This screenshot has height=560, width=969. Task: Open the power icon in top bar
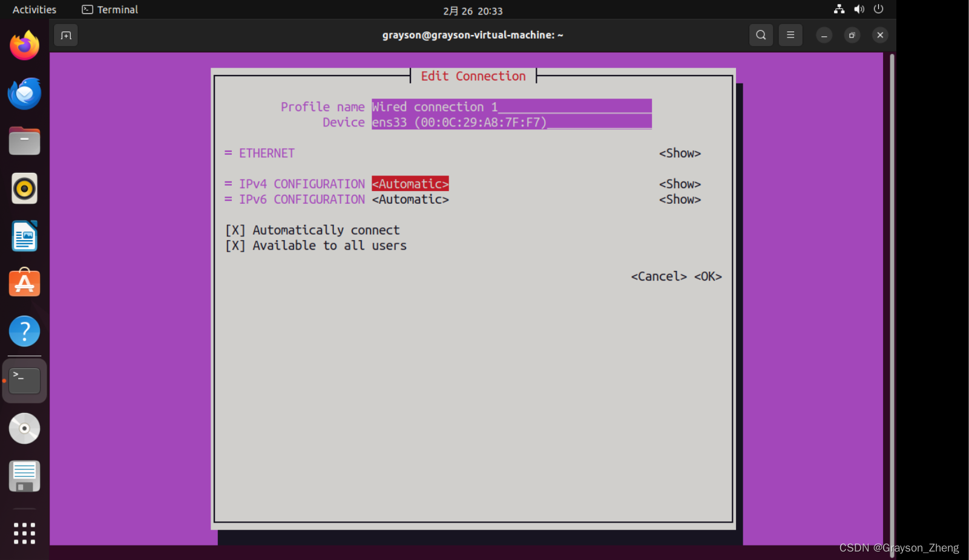(878, 9)
